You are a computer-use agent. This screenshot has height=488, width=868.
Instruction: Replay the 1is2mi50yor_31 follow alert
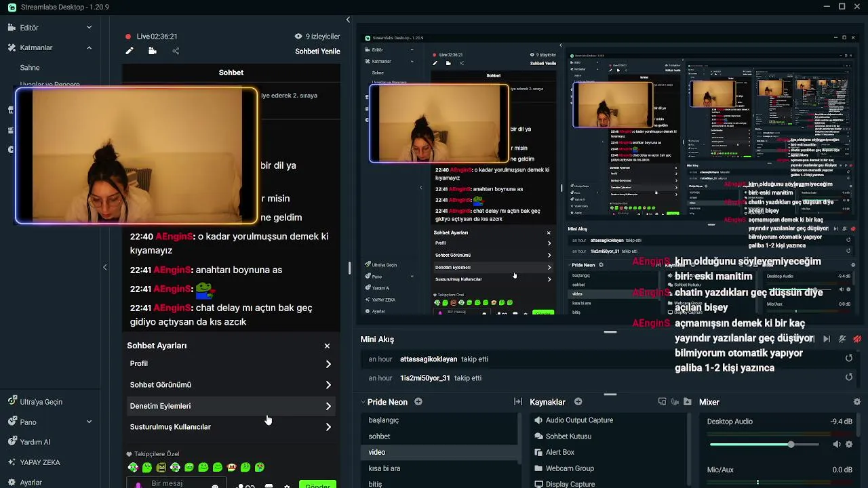849,378
